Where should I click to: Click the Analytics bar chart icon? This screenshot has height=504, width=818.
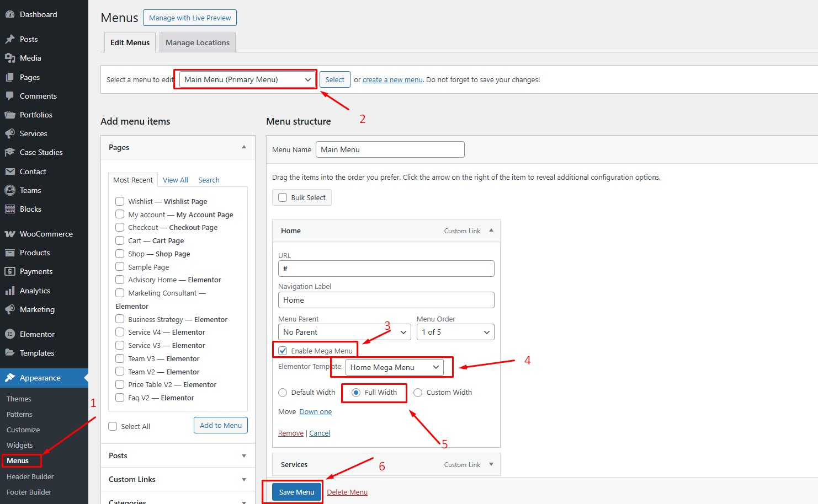[10, 291]
